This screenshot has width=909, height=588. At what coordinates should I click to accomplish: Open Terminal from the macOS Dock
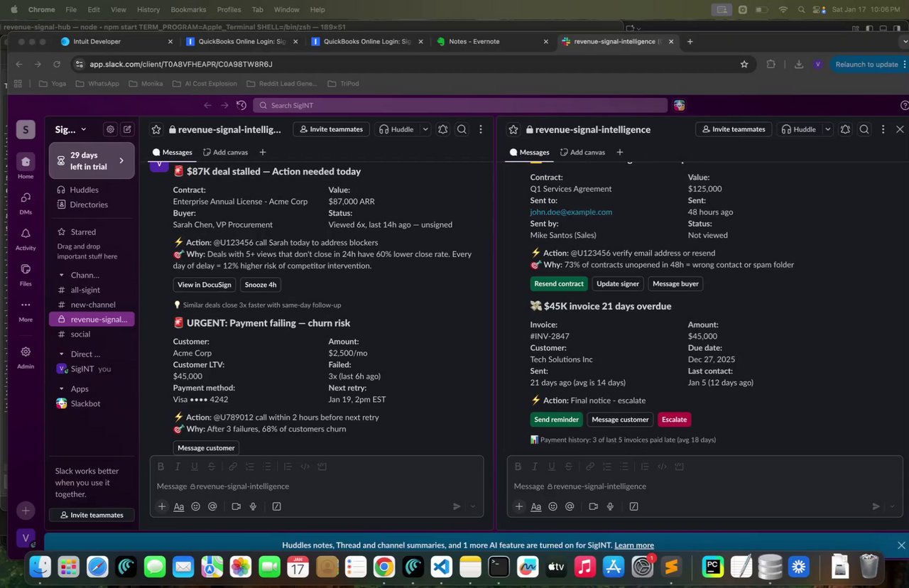499,567
